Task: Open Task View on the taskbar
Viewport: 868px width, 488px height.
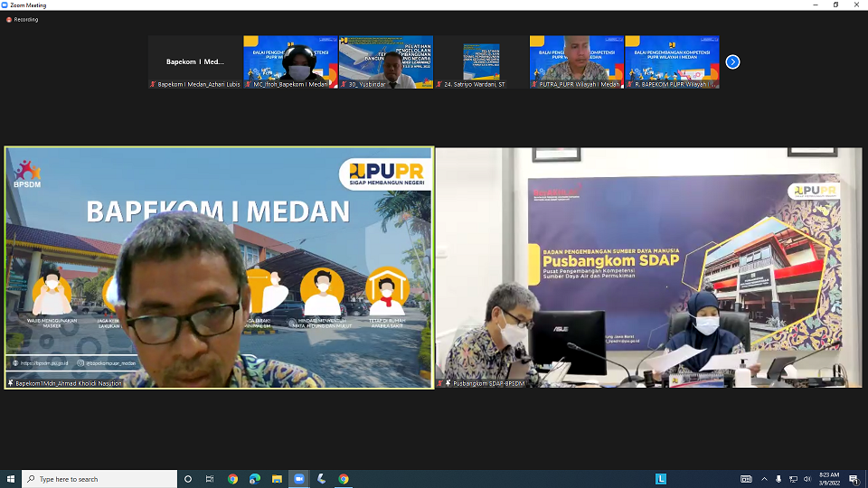Action: pos(210,479)
